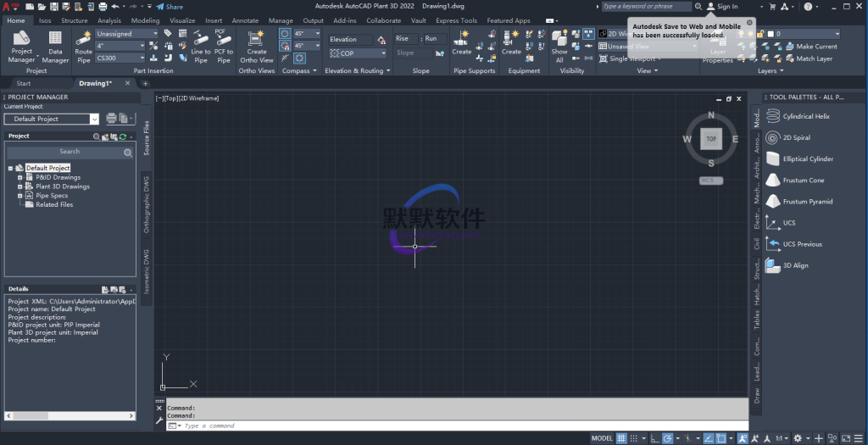Toggle the drawing grid display in status bar
Viewport: 868px width, 445px height.
click(622, 438)
